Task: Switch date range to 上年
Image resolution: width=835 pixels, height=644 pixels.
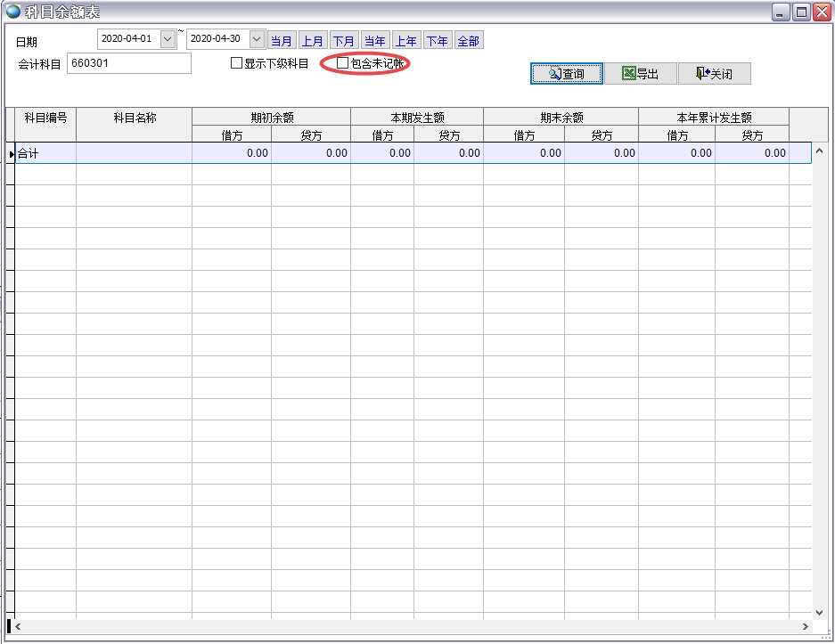Action: 405,41
